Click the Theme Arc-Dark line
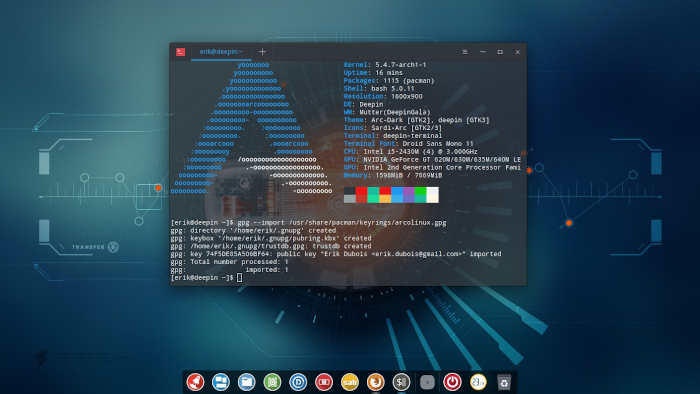The height and width of the screenshot is (394, 700). [x=417, y=120]
